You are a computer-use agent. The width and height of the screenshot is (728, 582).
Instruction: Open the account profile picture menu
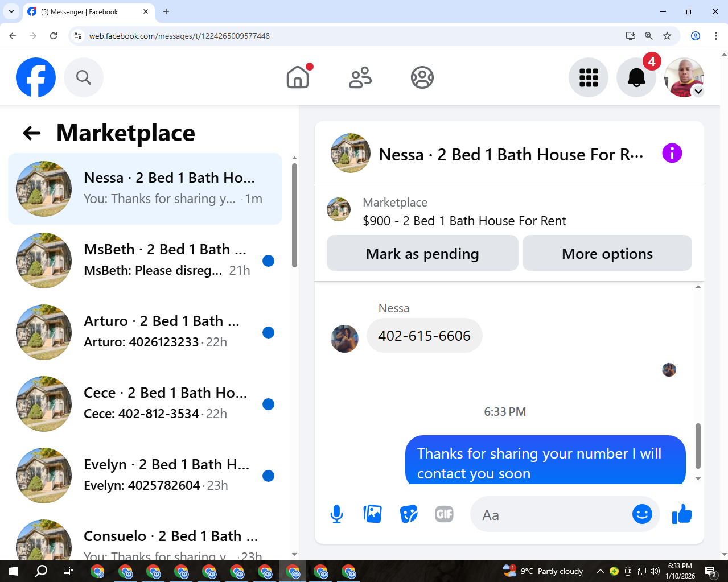684,77
